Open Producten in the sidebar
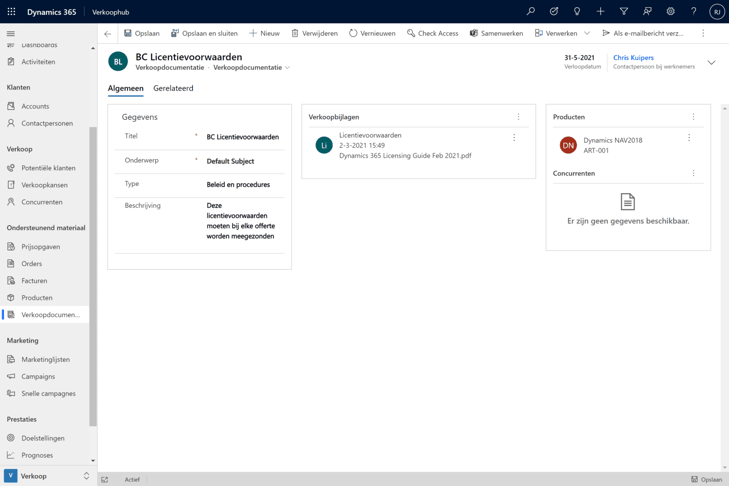 (x=37, y=298)
